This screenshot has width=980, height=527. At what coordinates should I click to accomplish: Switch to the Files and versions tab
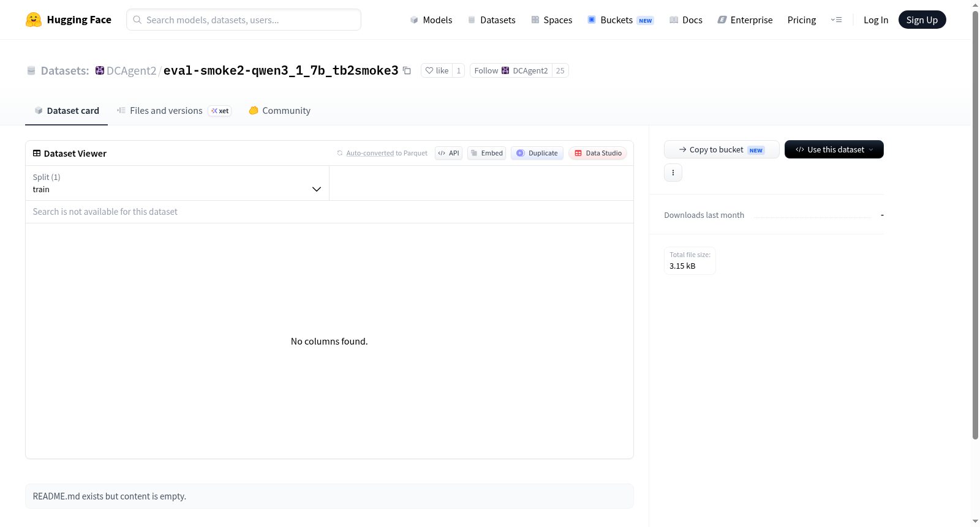174,111
